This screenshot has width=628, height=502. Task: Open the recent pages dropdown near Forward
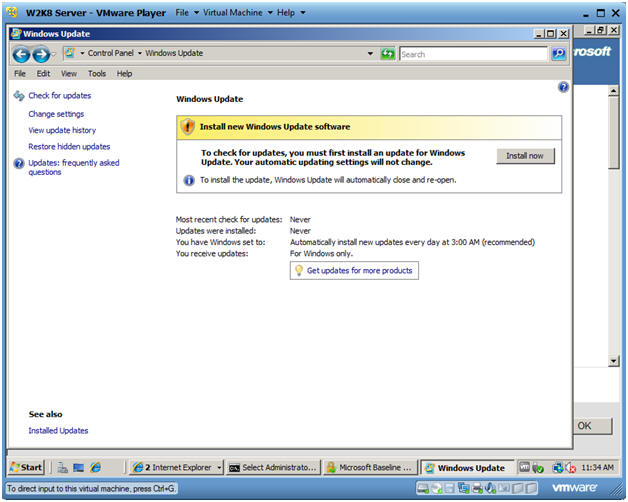[x=54, y=54]
